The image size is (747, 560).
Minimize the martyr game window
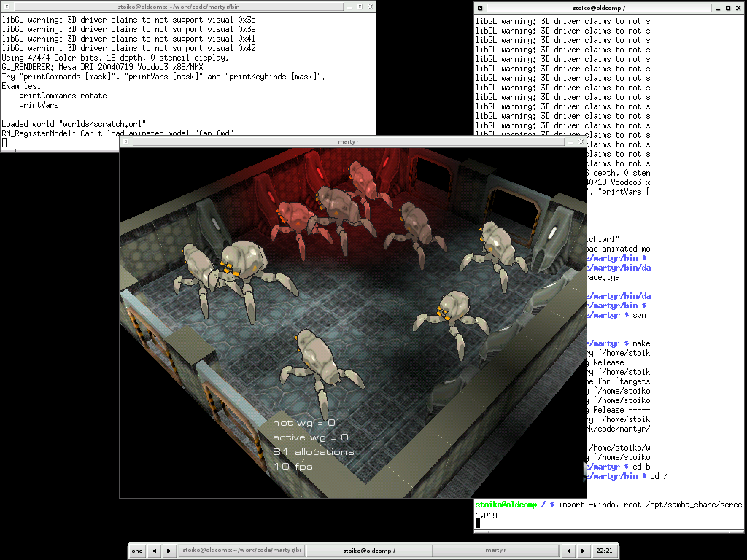point(570,141)
